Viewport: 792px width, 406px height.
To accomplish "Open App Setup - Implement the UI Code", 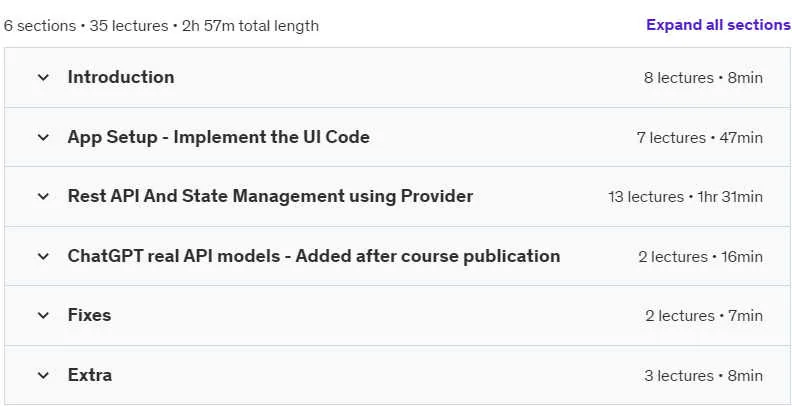I will 218,137.
